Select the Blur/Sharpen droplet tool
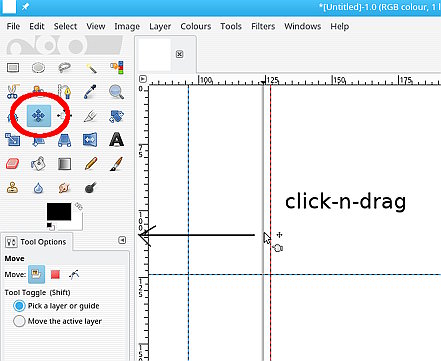The width and height of the screenshot is (441, 361). click(38, 188)
